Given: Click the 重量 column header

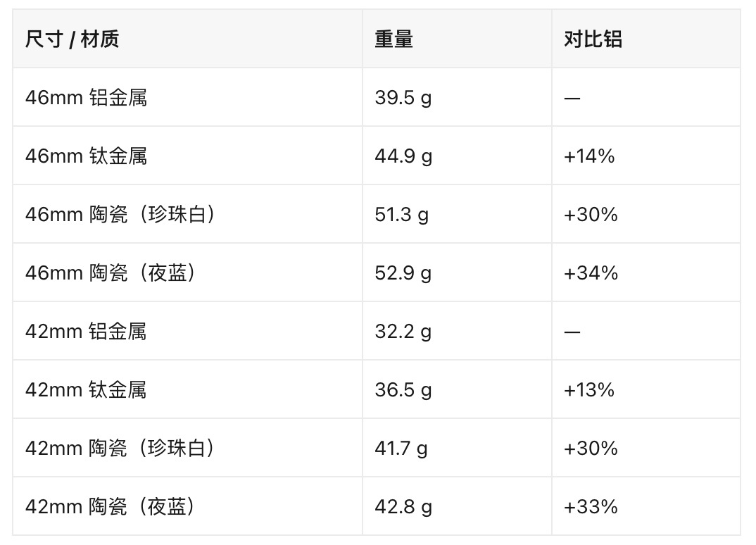Looking at the screenshot, I should (x=394, y=39).
